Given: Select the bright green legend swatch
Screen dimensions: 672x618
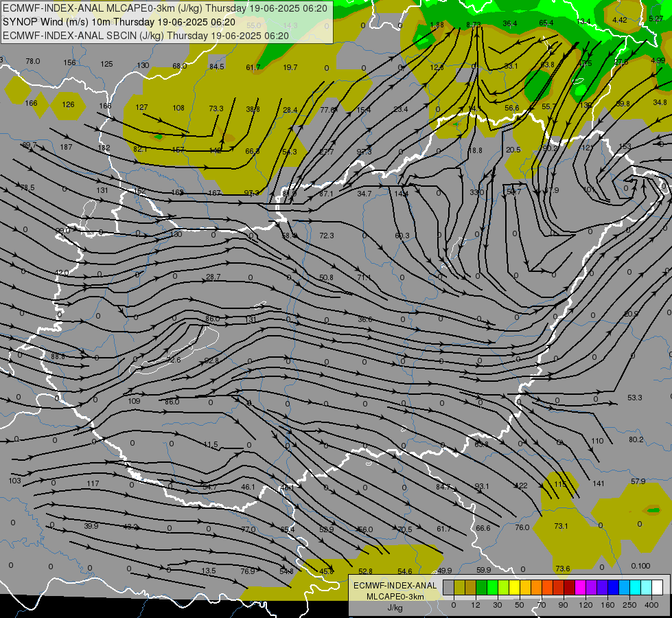Looking at the screenshot, I should (x=492, y=587).
